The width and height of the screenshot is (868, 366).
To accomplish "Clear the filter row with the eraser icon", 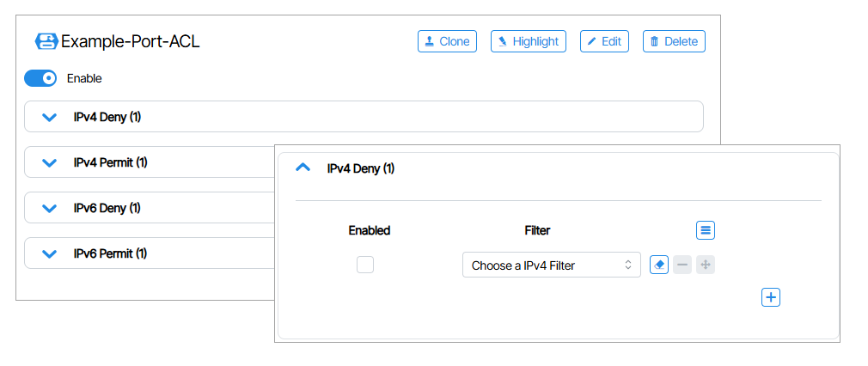I will 659,265.
